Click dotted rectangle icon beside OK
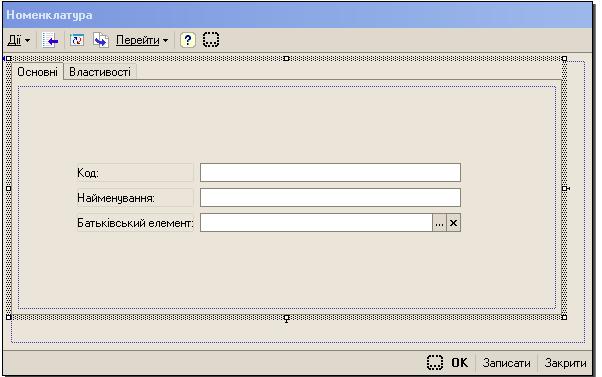This screenshot has height=377, width=602. tap(435, 362)
